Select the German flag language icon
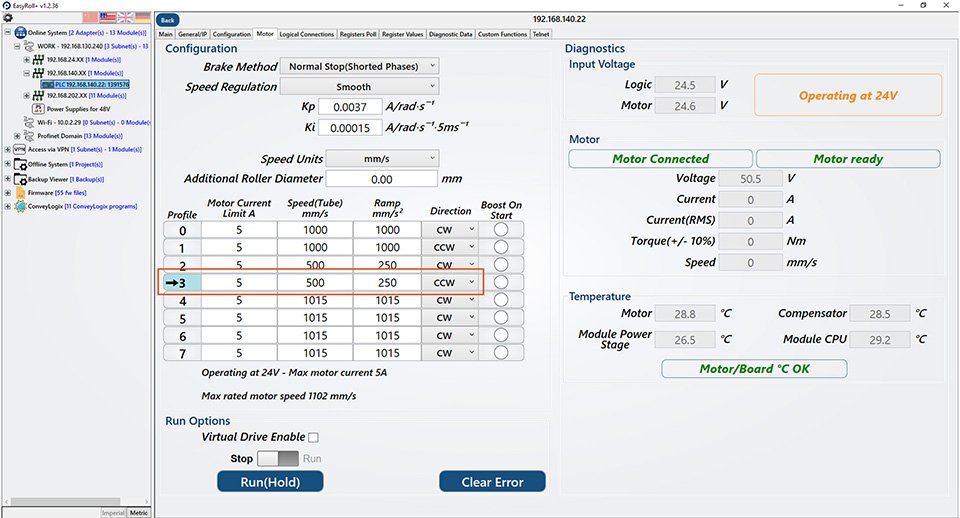960x518 pixels. point(143,17)
